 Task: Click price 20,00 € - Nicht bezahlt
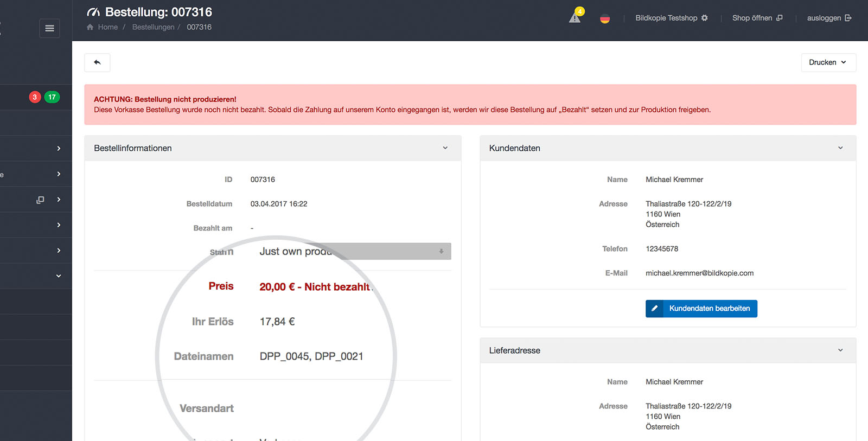315,287
